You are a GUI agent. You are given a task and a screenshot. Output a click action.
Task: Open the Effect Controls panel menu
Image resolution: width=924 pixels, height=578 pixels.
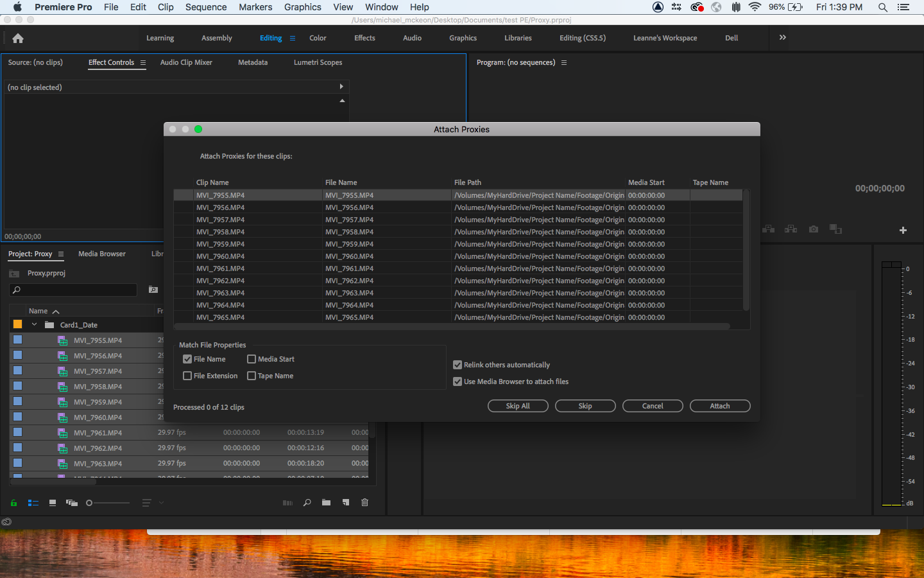point(143,63)
